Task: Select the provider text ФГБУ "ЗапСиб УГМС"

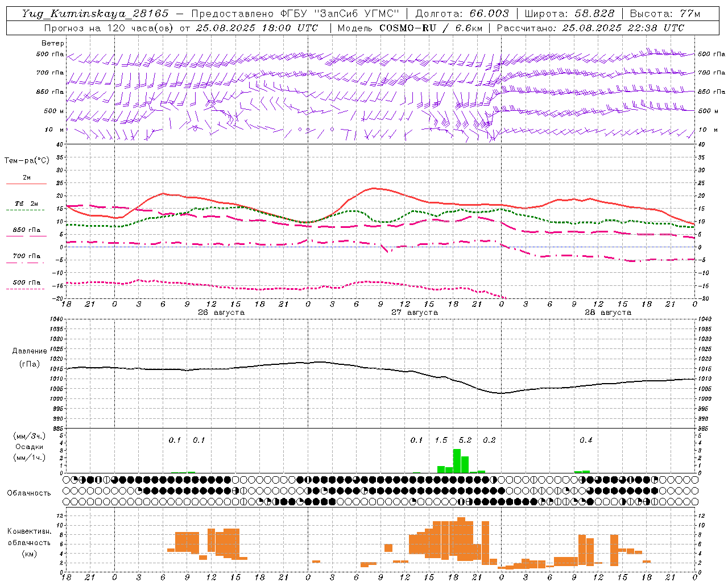Action: (x=340, y=14)
